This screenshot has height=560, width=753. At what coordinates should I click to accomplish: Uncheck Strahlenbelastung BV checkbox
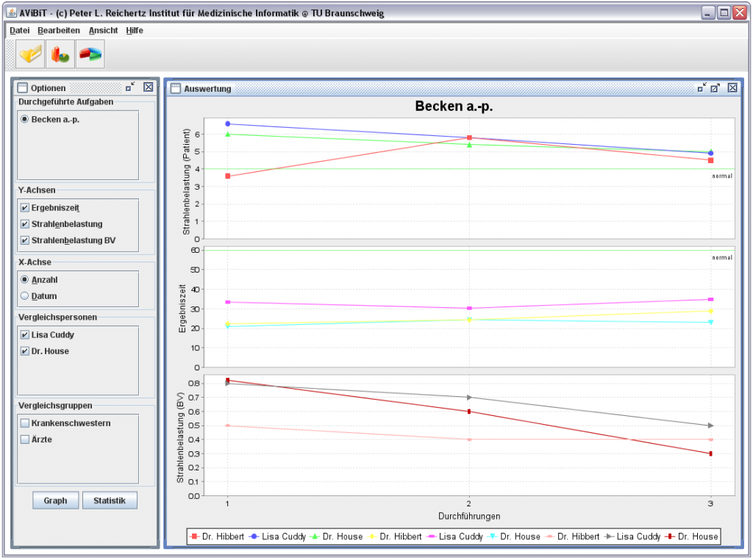click(25, 240)
